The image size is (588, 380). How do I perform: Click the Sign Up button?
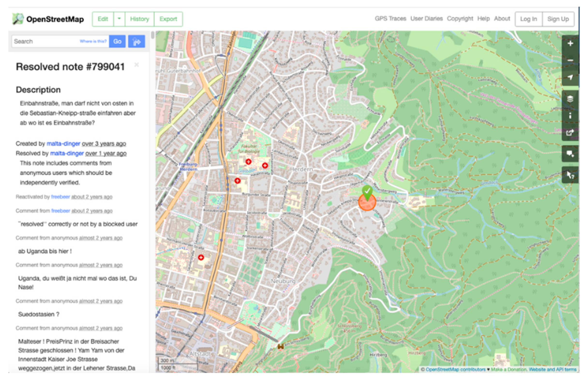[558, 19]
